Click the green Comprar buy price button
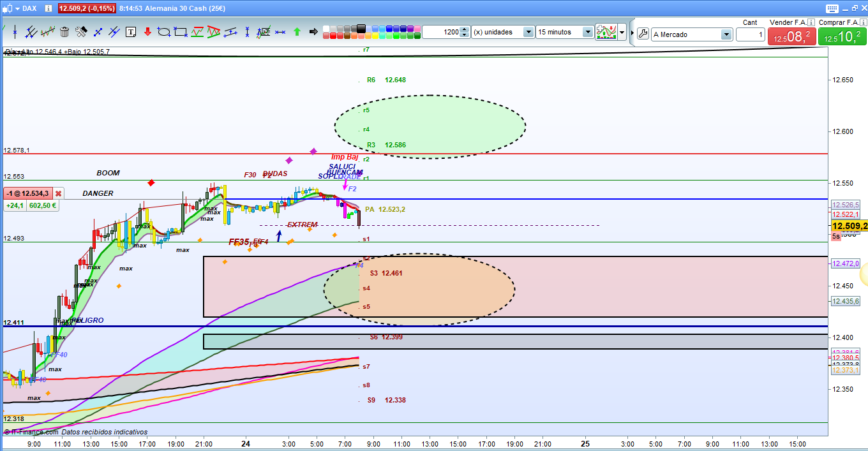 [x=841, y=36]
